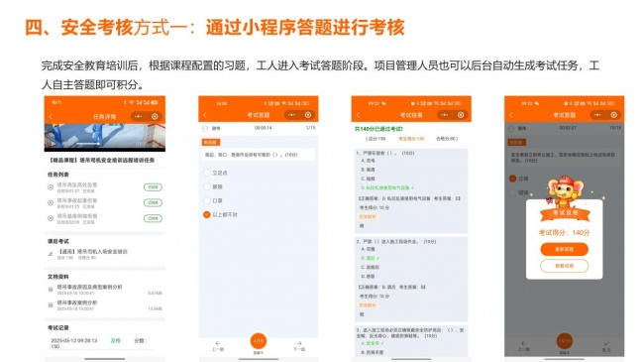This screenshot has width=644, height=362.
Task: Tap back arrow on the 考试结果 screen
Action: (x=358, y=115)
